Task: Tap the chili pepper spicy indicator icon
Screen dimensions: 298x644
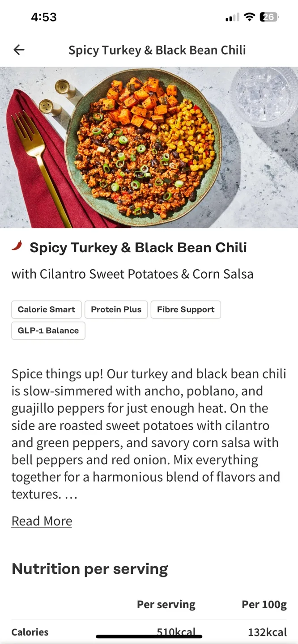Action: [17, 245]
